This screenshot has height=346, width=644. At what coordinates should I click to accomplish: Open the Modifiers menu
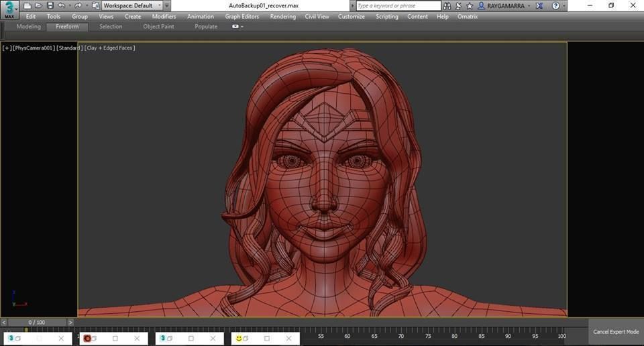point(164,16)
